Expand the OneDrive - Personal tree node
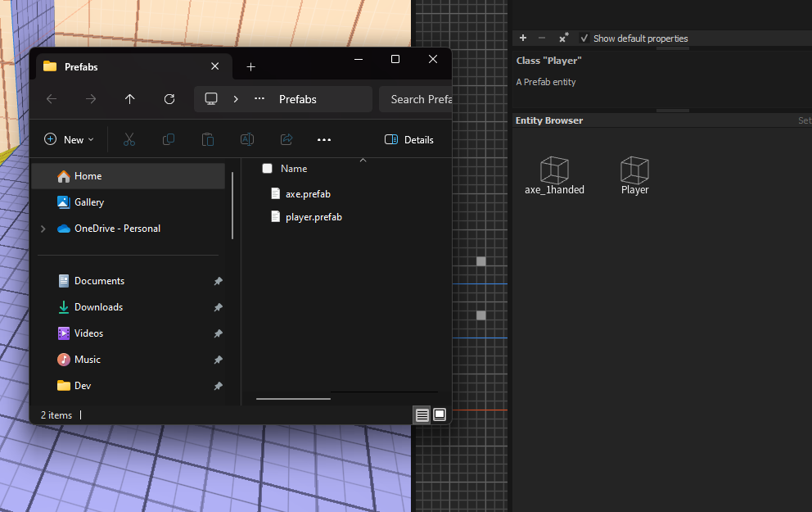The width and height of the screenshot is (812, 512). point(43,229)
